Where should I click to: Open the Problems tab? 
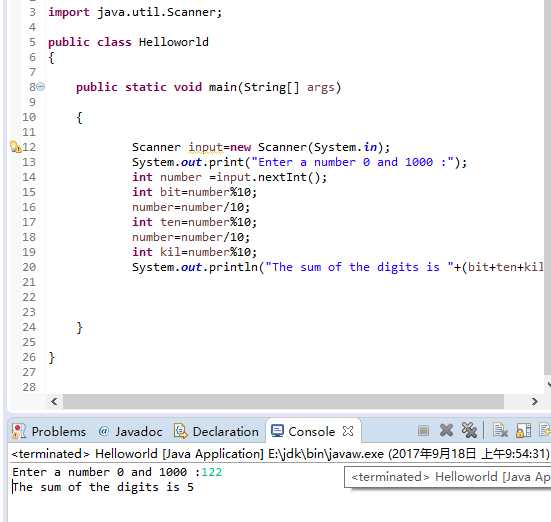coord(49,431)
